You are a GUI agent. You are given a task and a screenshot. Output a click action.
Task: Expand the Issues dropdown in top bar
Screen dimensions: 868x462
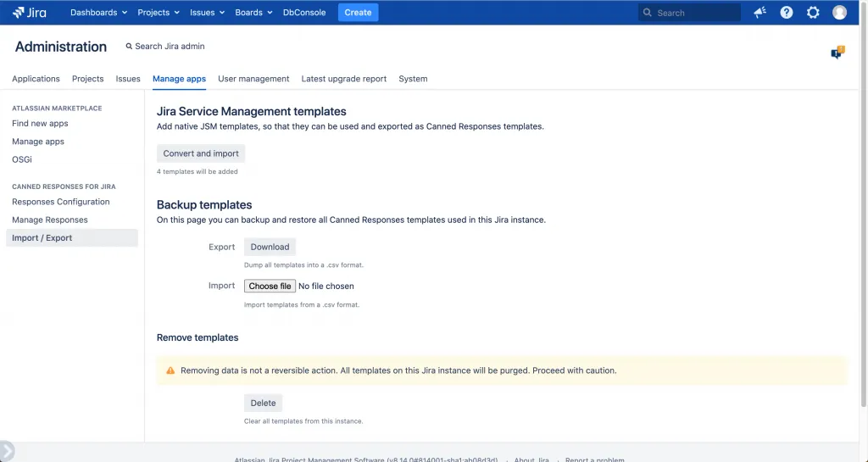(x=207, y=12)
